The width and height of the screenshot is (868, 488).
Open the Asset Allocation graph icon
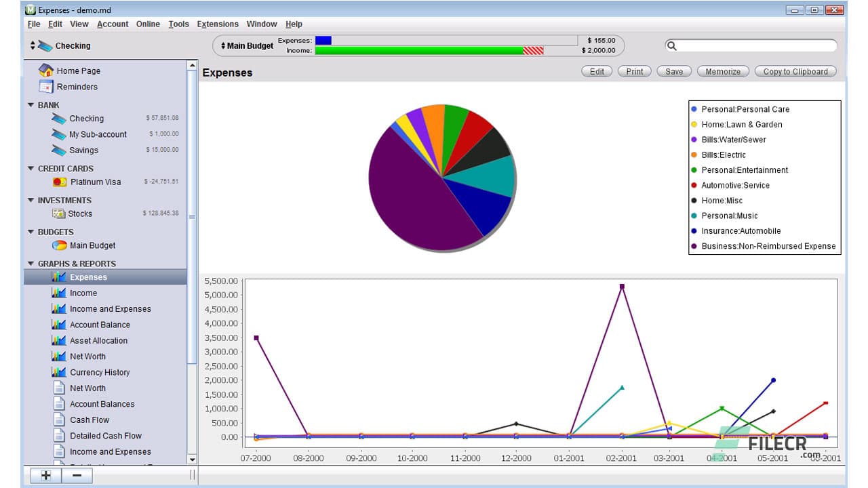(x=59, y=340)
